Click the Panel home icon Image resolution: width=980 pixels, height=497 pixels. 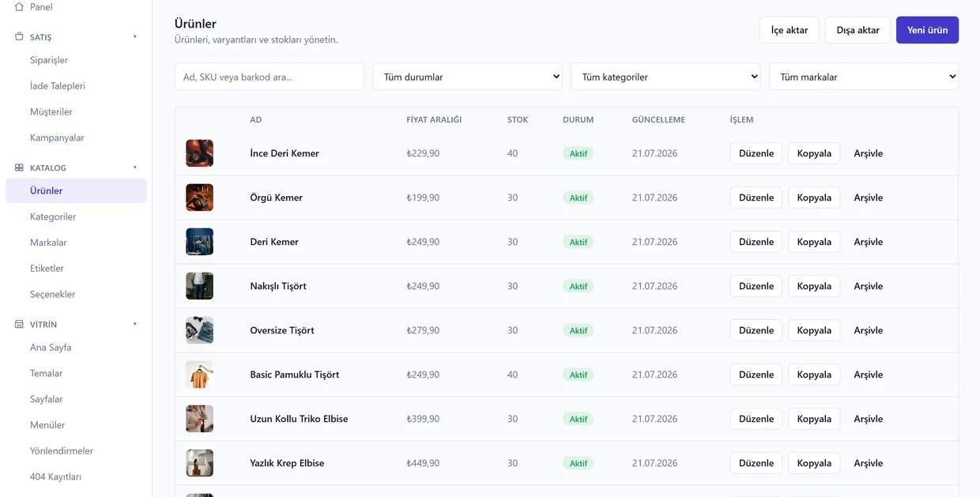[19, 6]
